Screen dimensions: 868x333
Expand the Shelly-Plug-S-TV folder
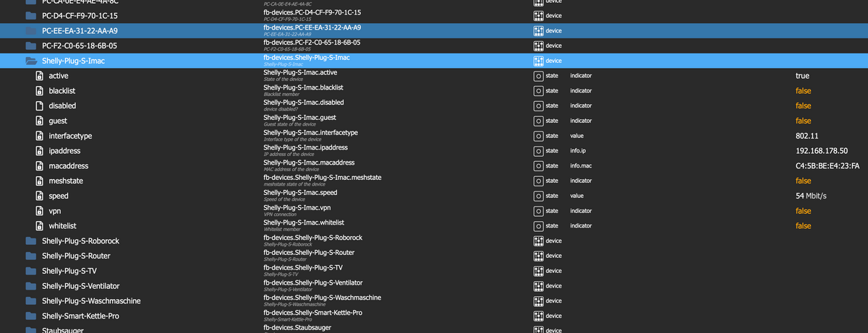30,272
